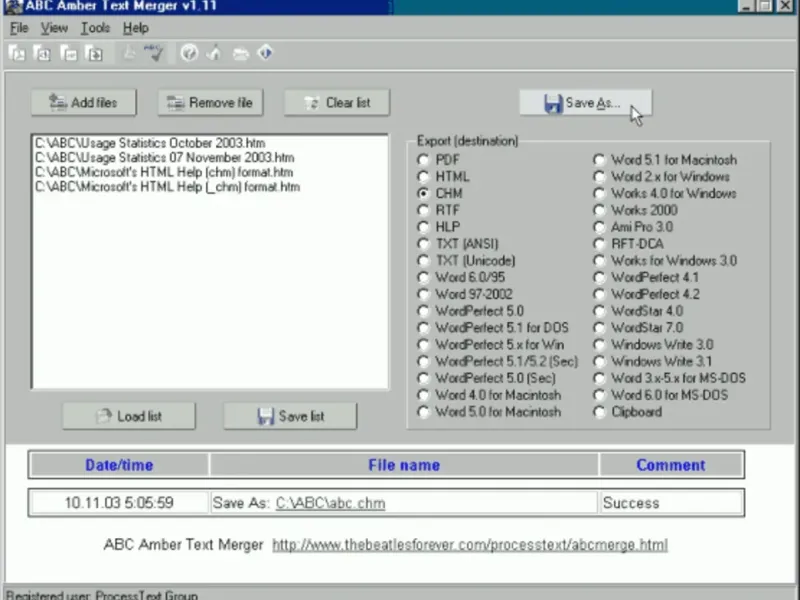Choose Works 4.0 for Windows
Viewport: 800px width, 600px height.
coord(665,193)
